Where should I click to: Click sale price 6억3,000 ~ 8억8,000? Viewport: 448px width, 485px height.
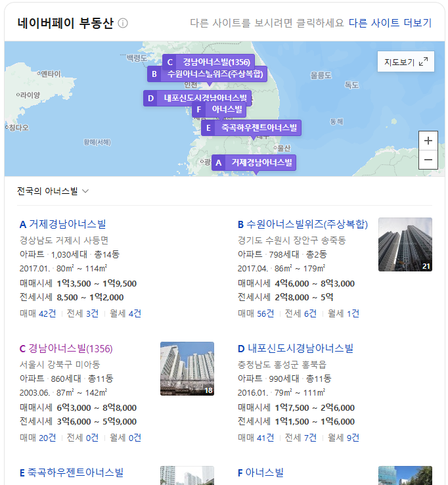(97, 407)
